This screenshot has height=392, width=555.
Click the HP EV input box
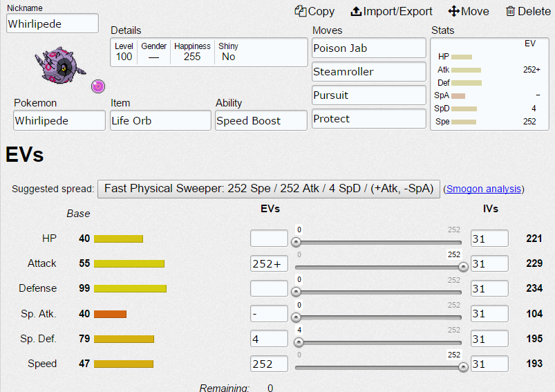[x=269, y=239]
